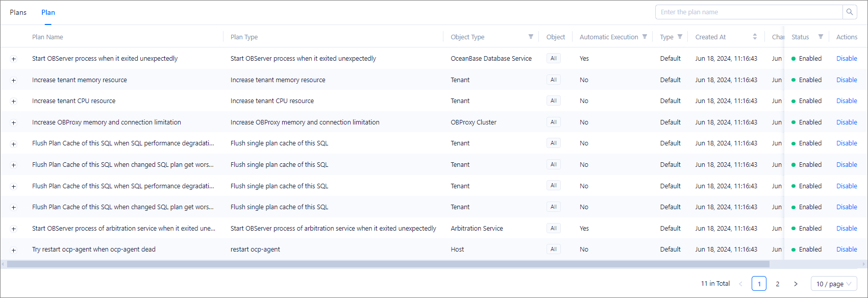Go to the next page arrow
The image size is (868, 298).
[x=796, y=284]
